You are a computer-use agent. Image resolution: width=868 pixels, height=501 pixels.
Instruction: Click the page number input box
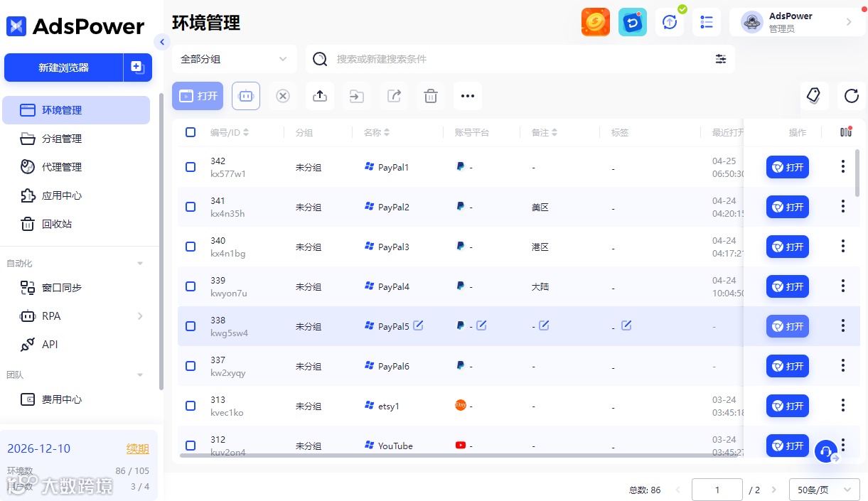coord(717,490)
